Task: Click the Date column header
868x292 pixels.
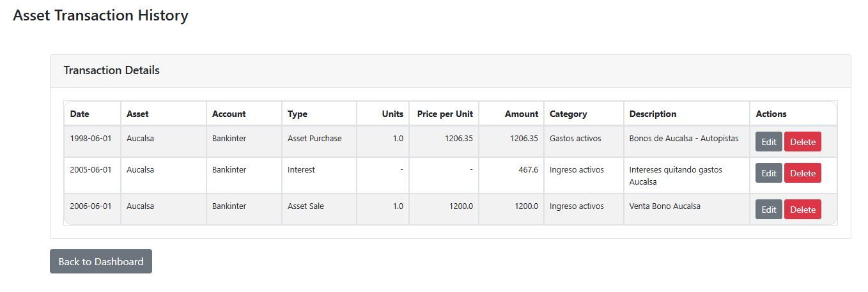Action: (x=80, y=114)
